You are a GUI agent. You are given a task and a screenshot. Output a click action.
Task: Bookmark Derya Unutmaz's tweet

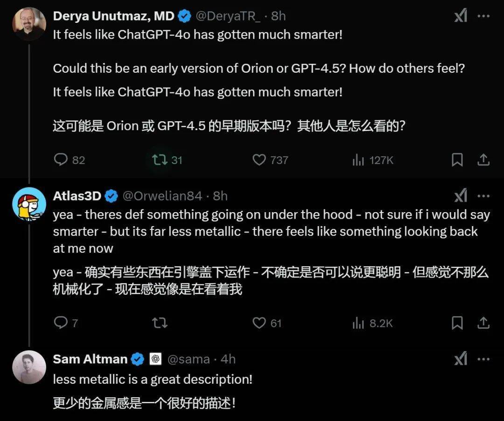point(457,159)
